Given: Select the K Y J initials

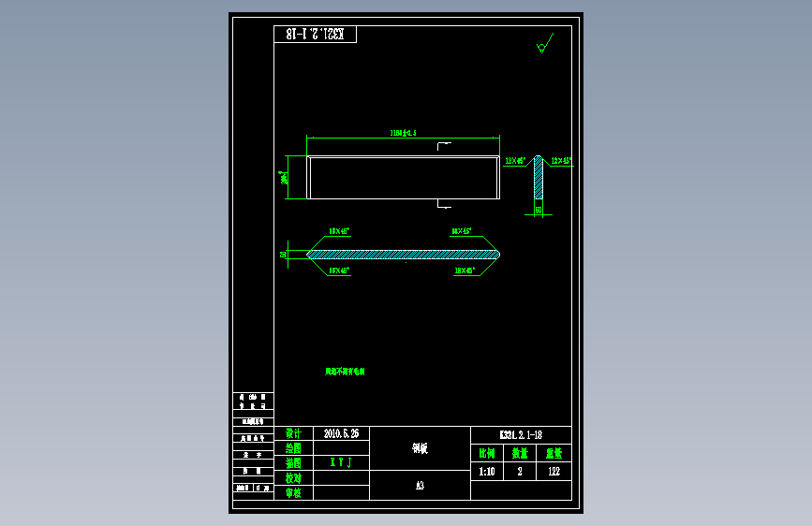Looking at the screenshot, I should (341, 462).
